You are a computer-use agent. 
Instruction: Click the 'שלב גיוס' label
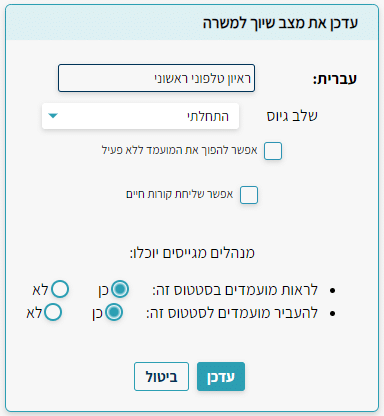click(x=292, y=116)
